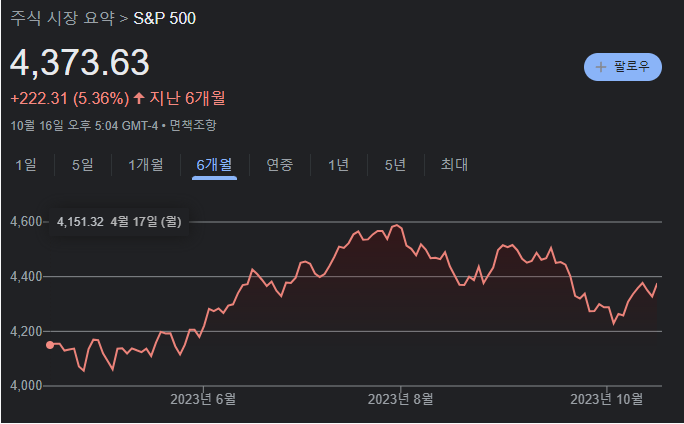Click the 4,400 y-axis label

26,276
